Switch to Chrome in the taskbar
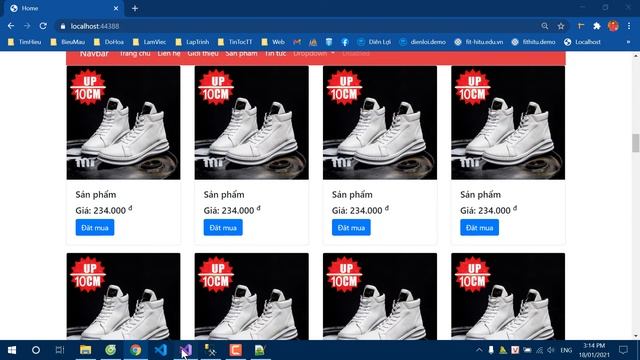 [136, 350]
